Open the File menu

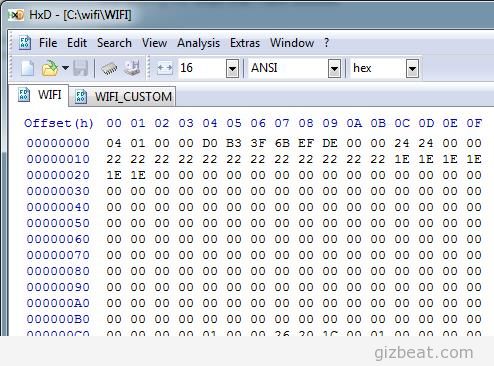click(x=48, y=43)
